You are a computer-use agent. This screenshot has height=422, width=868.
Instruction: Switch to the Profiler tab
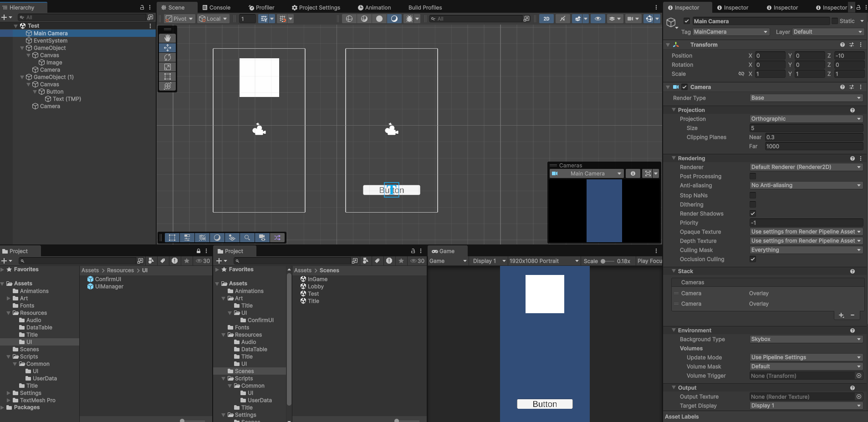coord(262,7)
